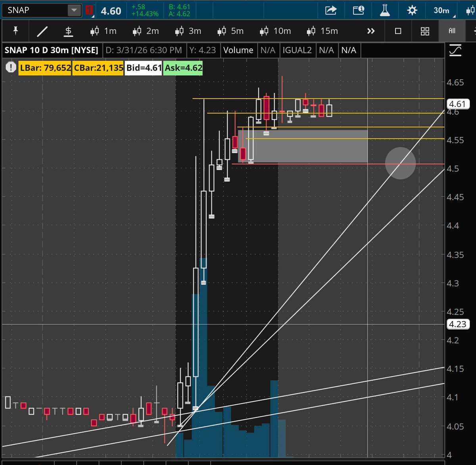The width and height of the screenshot is (476, 465).
Task: Select single chart layout icon
Action: [398, 31]
